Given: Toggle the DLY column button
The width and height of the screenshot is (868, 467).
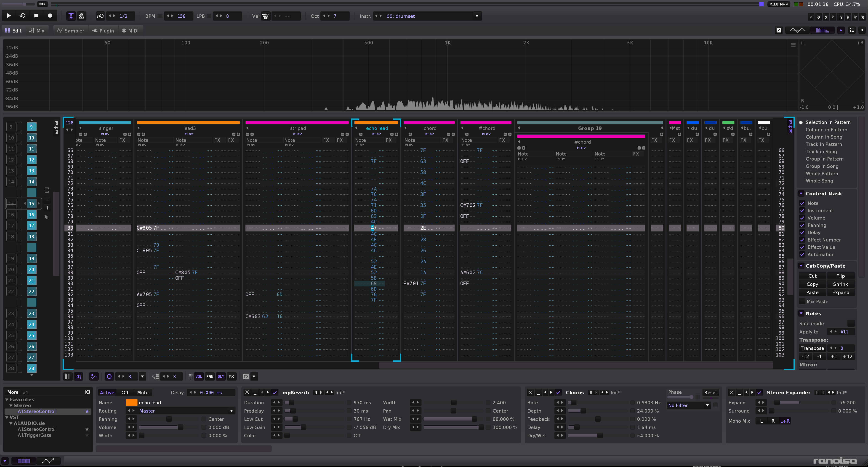Looking at the screenshot, I should click(x=221, y=376).
